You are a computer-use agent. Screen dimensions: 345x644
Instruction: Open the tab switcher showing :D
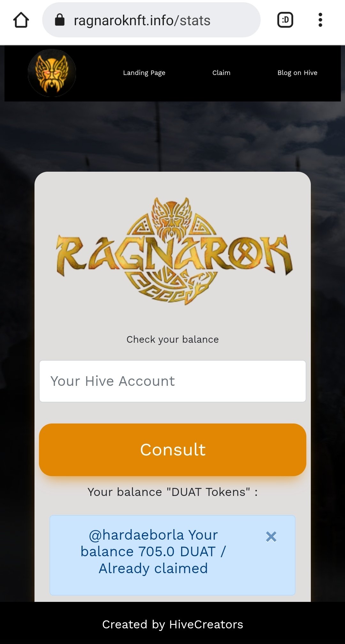(x=285, y=20)
